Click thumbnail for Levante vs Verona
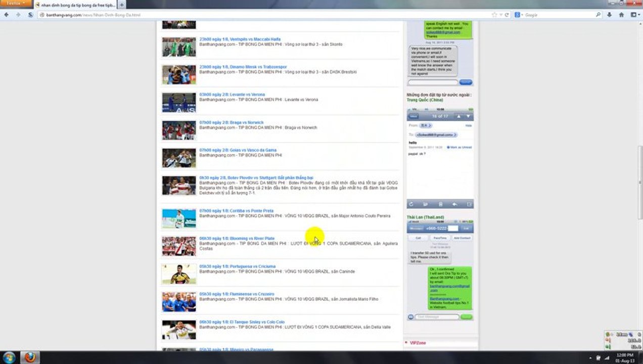Viewport: 643px width, 364px height. pos(179,102)
